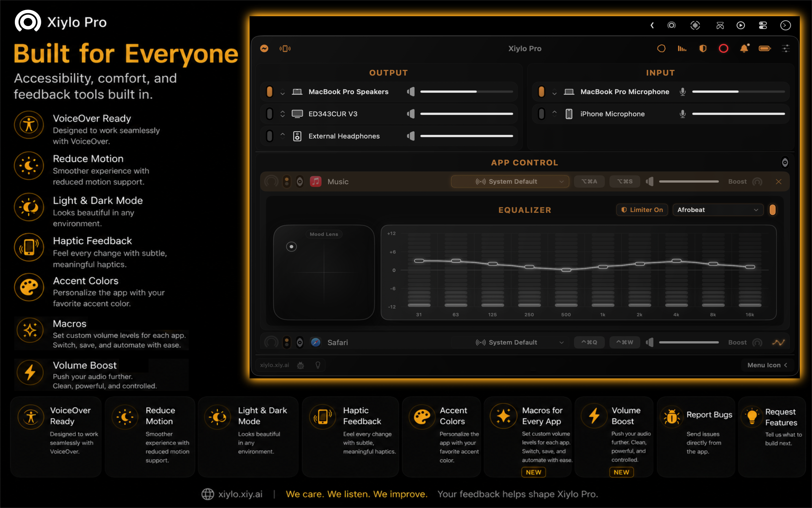Viewport: 812px width, 508px height.
Task: Toggle External Headphones output switch
Action: coord(270,136)
